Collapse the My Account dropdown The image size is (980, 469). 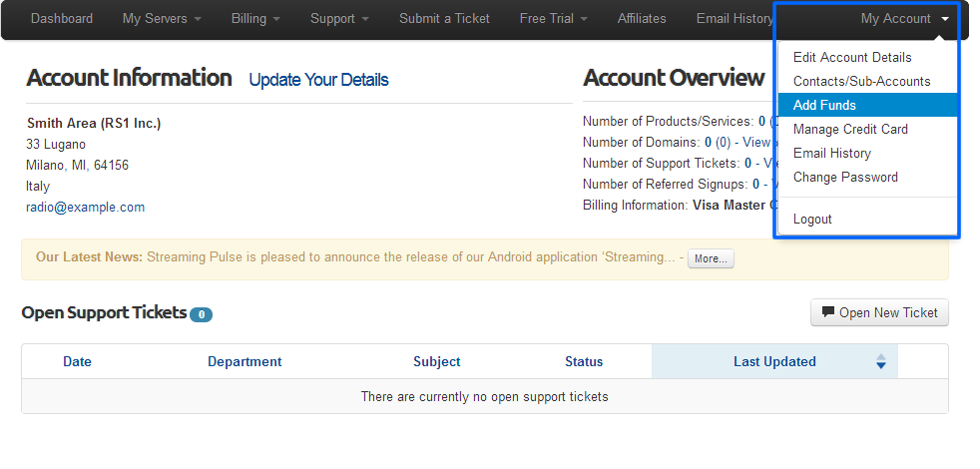tap(905, 19)
